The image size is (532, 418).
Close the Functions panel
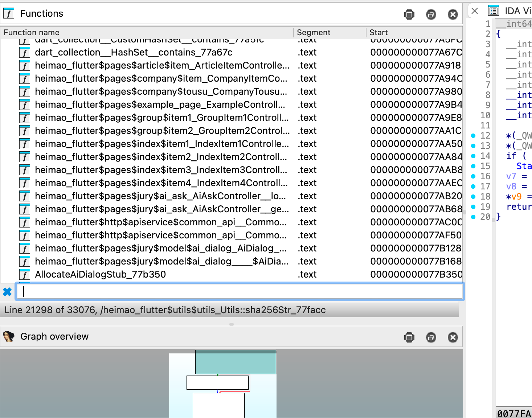coord(453,15)
